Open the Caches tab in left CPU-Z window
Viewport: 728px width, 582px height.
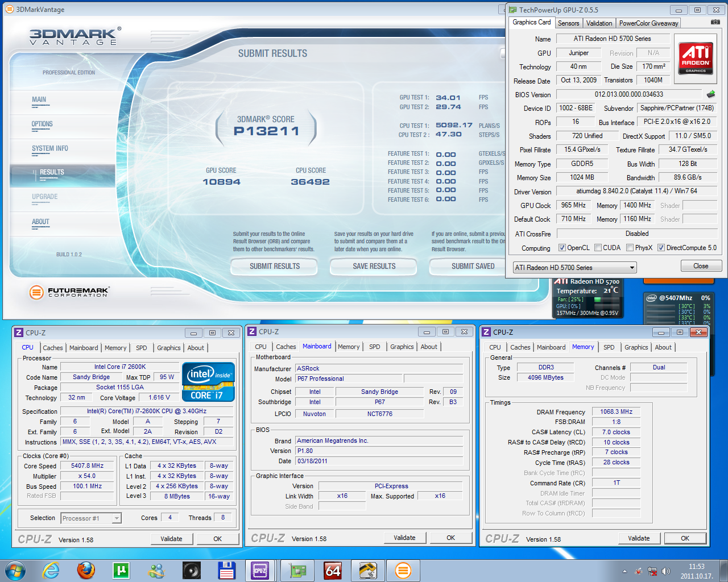click(x=53, y=348)
